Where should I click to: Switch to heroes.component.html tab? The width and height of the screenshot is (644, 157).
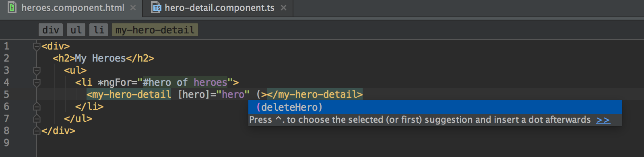coord(73,8)
